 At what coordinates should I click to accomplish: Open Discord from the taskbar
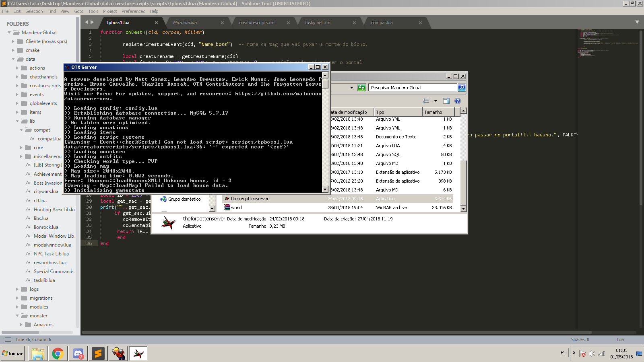(x=78, y=354)
